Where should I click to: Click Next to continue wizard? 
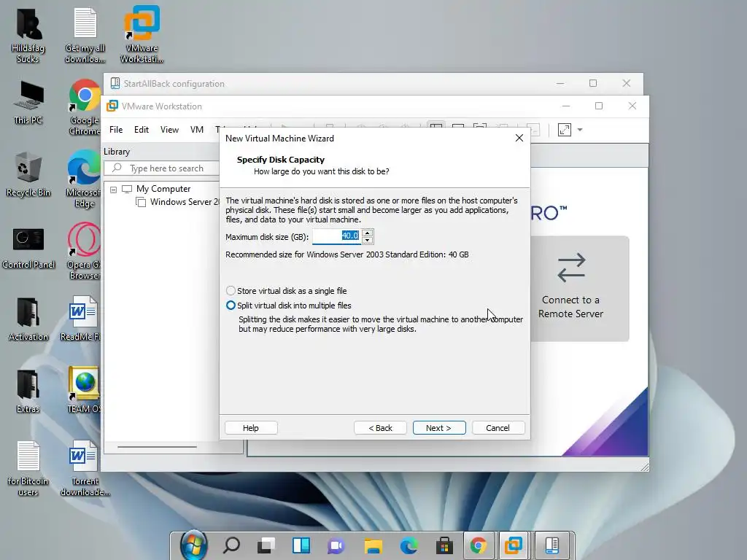coord(438,427)
